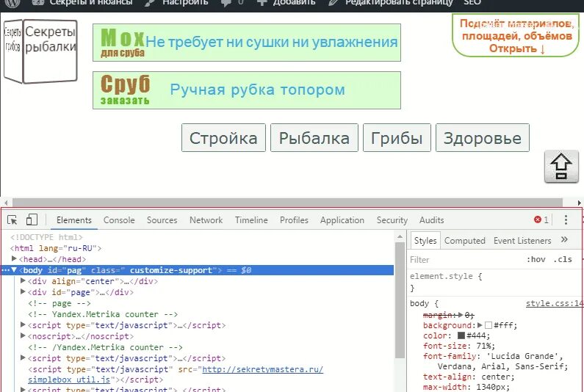The image size is (584, 392).
Task: Toggle the :hov element state
Action: tap(536, 259)
